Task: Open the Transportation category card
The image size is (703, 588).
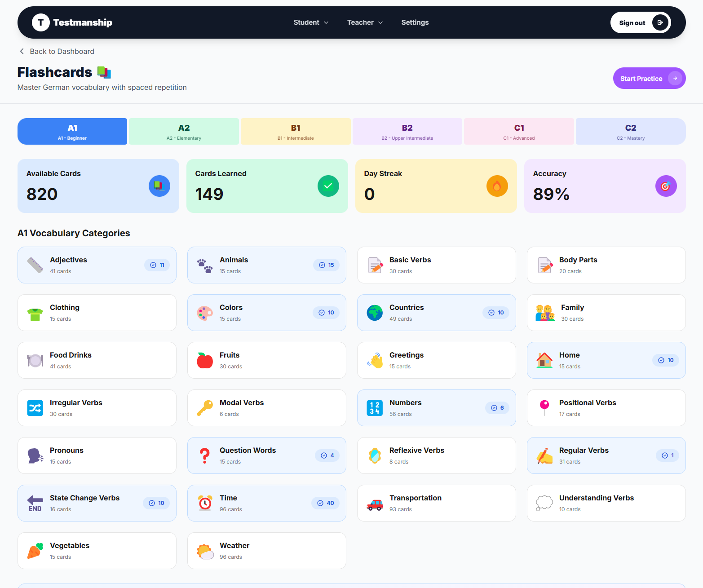Action: click(436, 503)
